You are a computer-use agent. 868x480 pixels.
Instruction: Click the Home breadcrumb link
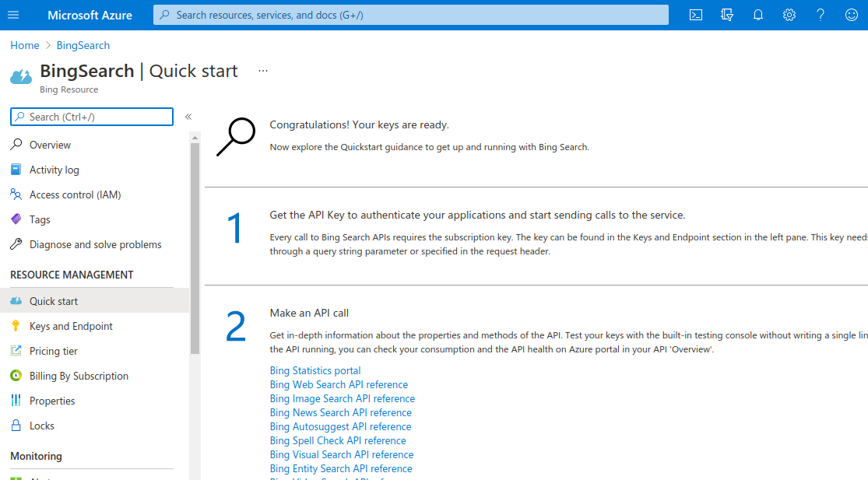coord(25,45)
